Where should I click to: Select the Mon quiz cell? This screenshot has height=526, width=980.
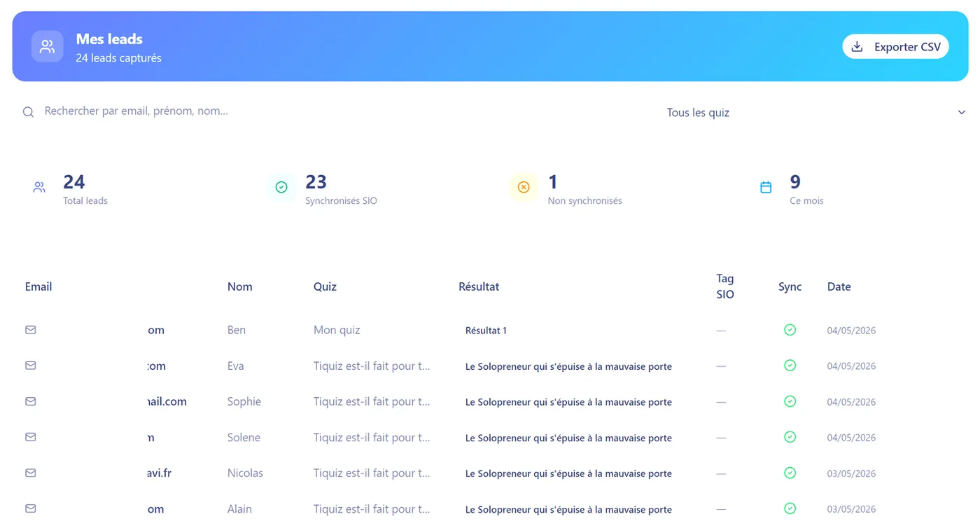tap(337, 330)
